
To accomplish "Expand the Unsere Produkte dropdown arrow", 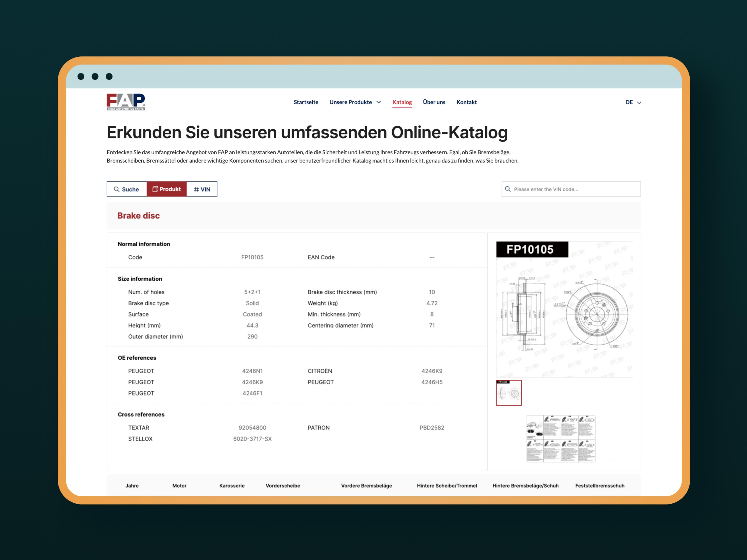I will (x=379, y=102).
